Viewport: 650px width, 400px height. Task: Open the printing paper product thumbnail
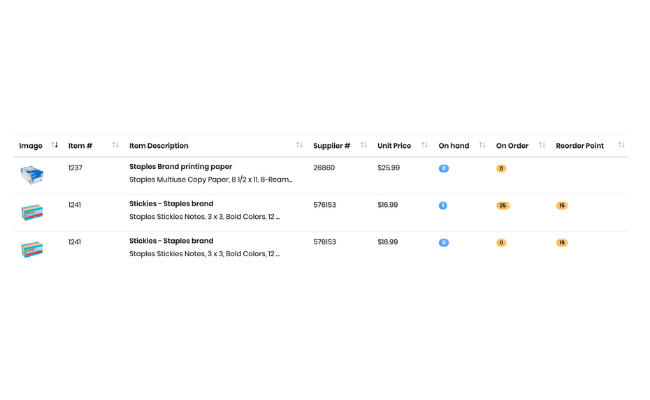(32, 175)
